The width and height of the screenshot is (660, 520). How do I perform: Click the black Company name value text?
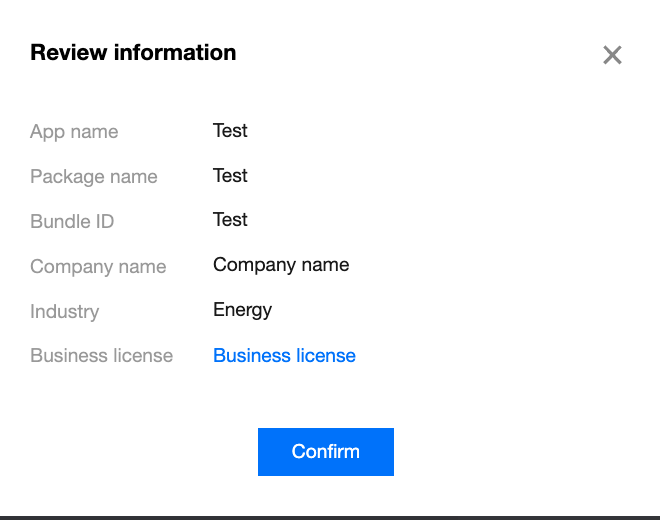coord(281,265)
